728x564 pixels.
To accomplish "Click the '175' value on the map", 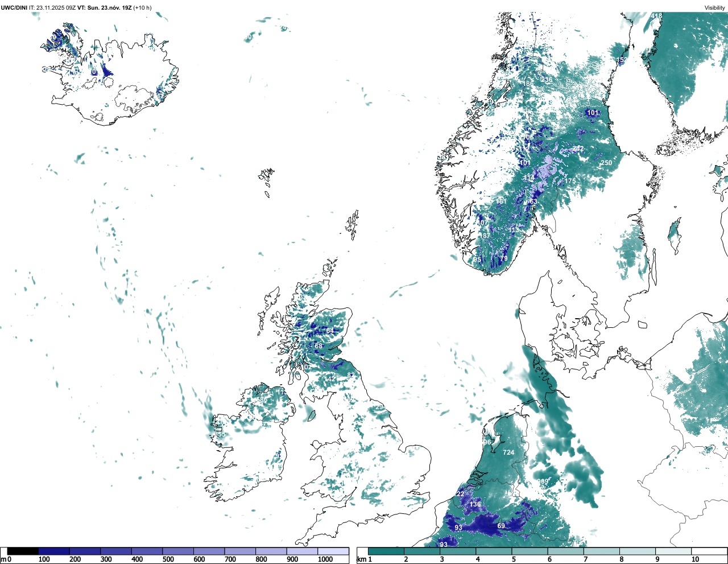I will pos(570,181).
